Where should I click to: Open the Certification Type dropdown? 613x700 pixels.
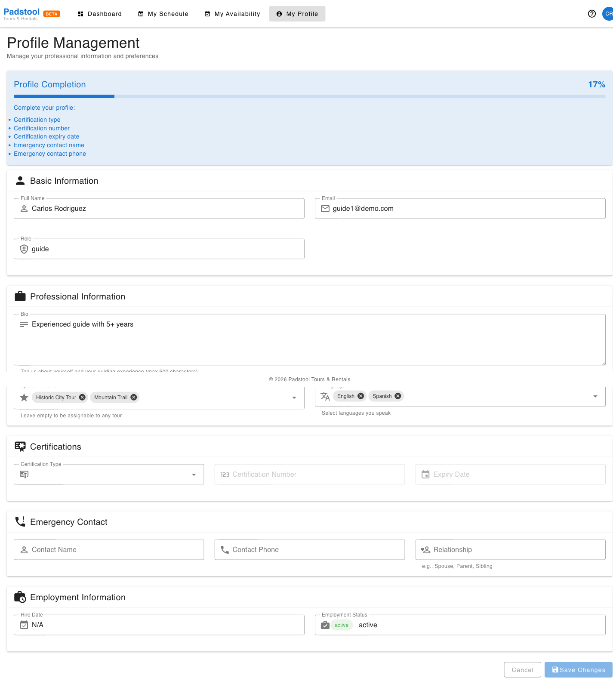pos(109,474)
